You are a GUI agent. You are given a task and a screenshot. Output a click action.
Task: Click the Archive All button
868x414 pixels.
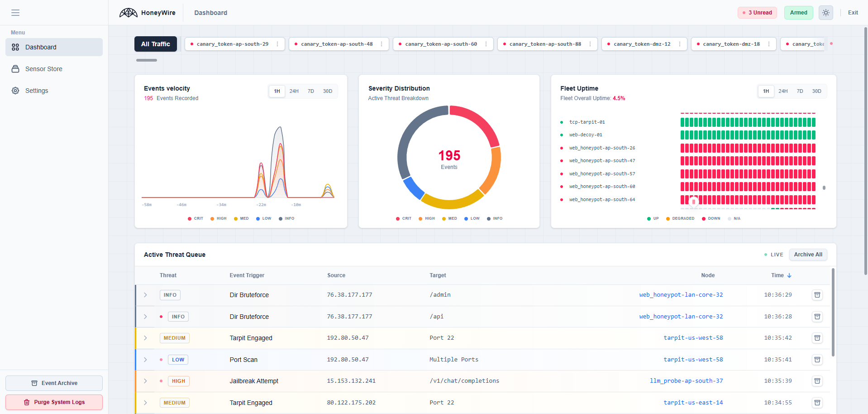point(808,255)
